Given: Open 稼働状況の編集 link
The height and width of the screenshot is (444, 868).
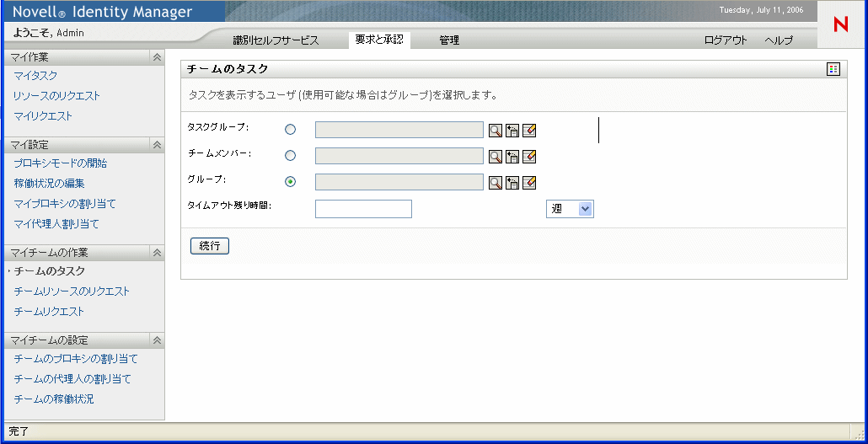Looking at the screenshot, I should 49,184.
